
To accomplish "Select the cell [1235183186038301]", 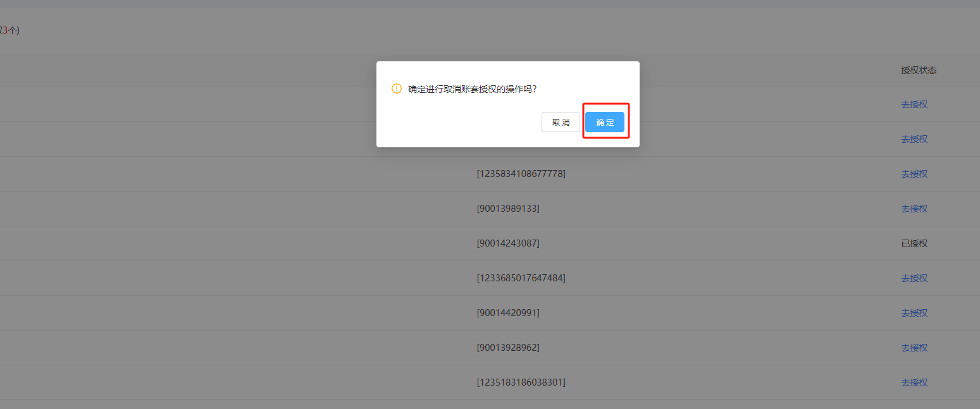I will pyautogui.click(x=521, y=382).
